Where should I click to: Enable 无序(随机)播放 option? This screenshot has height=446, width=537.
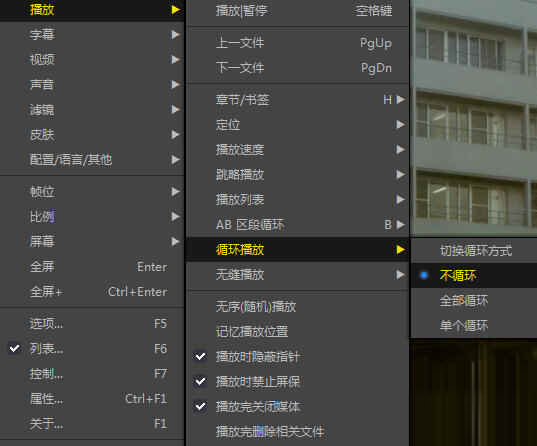pyautogui.click(x=298, y=307)
